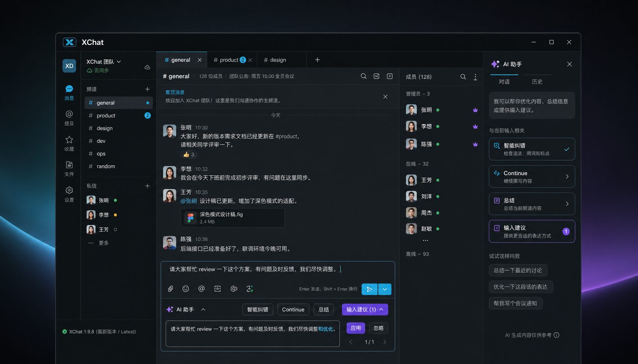Open the emoji picker in the message toolbar

[x=185, y=289]
